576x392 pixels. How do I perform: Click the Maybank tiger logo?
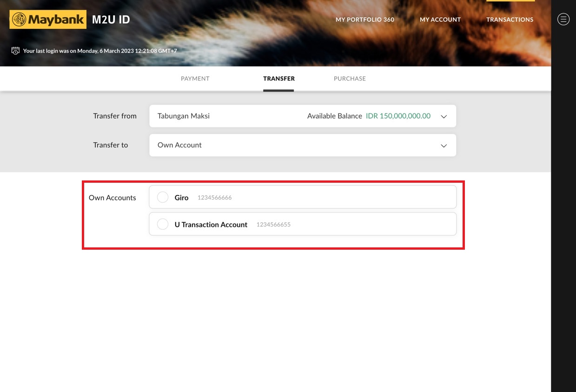[x=19, y=20]
